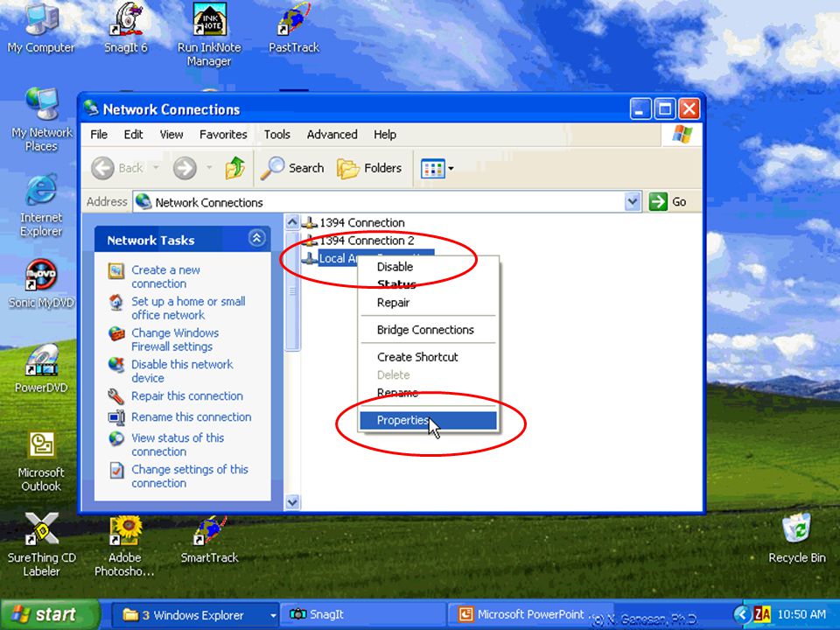Switch to SnagIt taskbar button

[x=364, y=615]
